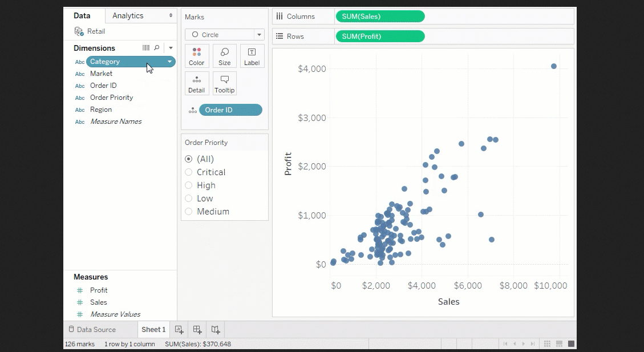Click the New Worksheet tab icon
Viewport: 644px width, 352px height.
[179, 330]
